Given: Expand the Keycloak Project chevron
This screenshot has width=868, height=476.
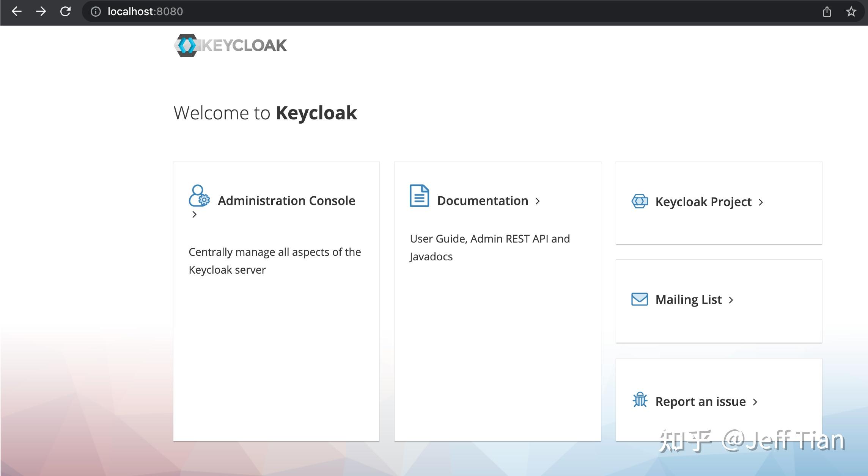Looking at the screenshot, I should coord(761,202).
